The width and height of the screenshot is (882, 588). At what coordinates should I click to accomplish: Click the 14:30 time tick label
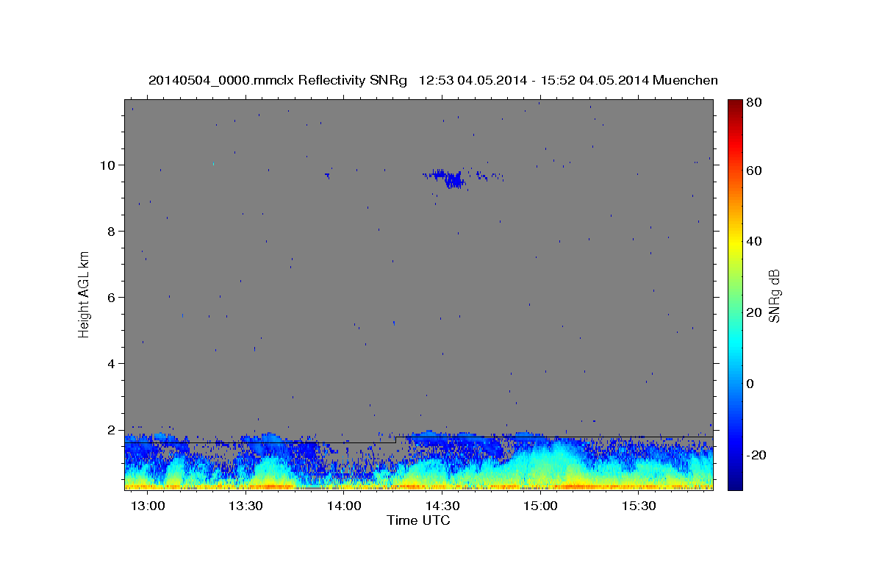(442, 506)
